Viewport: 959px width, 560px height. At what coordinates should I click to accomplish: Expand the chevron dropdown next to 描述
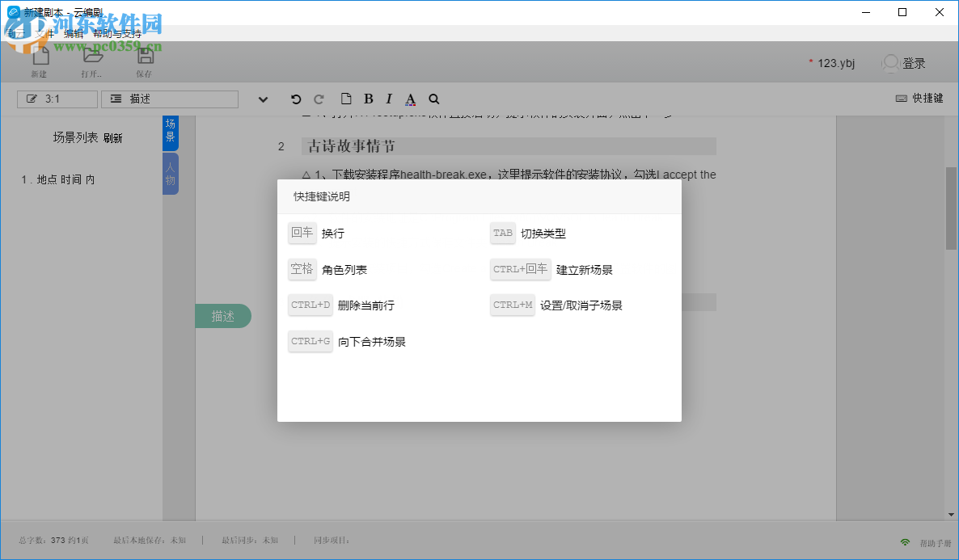pyautogui.click(x=262, y=99)
